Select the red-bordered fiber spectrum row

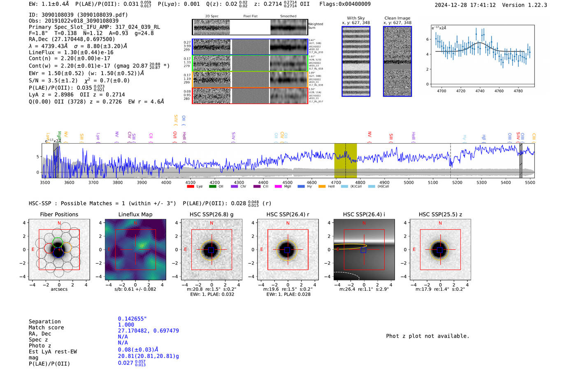pos(250,95)
